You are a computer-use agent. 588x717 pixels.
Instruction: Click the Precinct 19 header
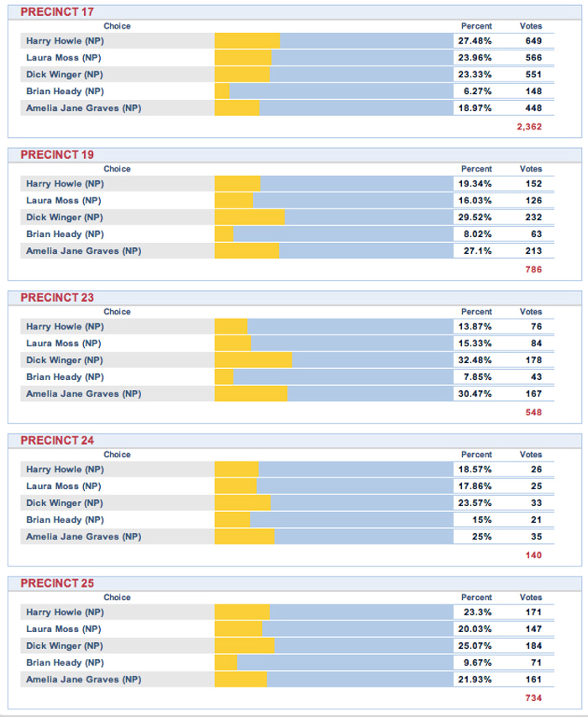(x=57, y=155)
